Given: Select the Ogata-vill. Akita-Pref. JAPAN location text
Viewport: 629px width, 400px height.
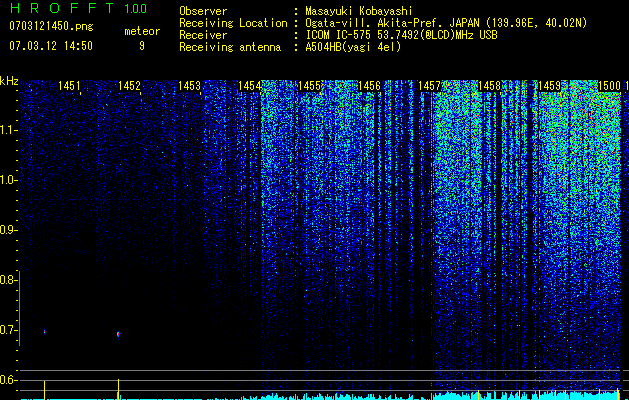Looking at the screenshot, I should coord(446,23).
